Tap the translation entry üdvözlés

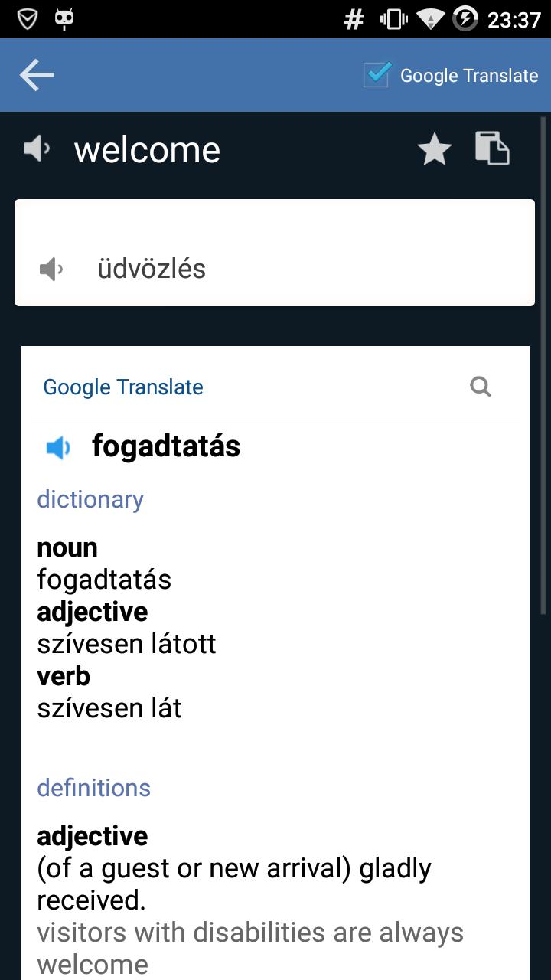(152, 269)
